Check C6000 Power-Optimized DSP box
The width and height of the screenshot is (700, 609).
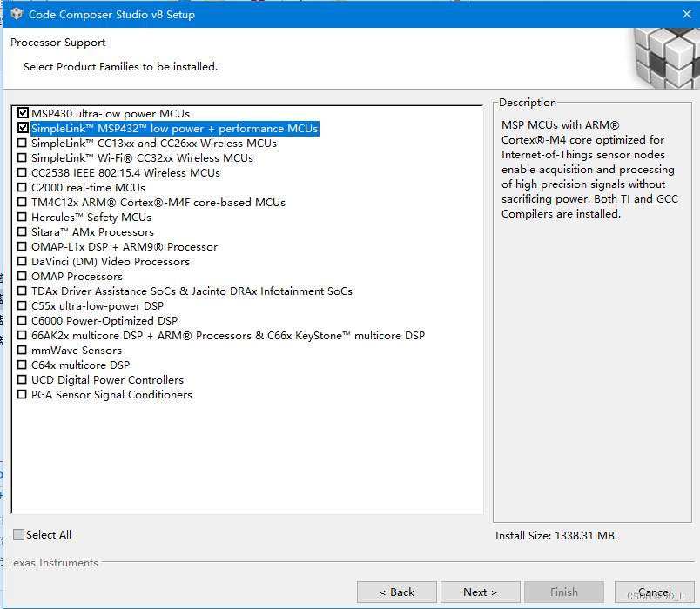coord(22,320)
